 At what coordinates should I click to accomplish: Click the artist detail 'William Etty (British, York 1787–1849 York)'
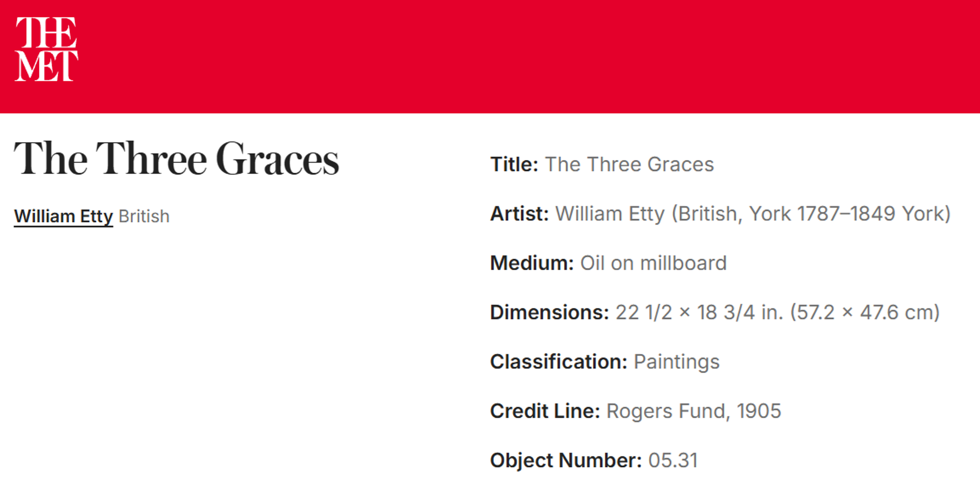click(x=753, y=214)
